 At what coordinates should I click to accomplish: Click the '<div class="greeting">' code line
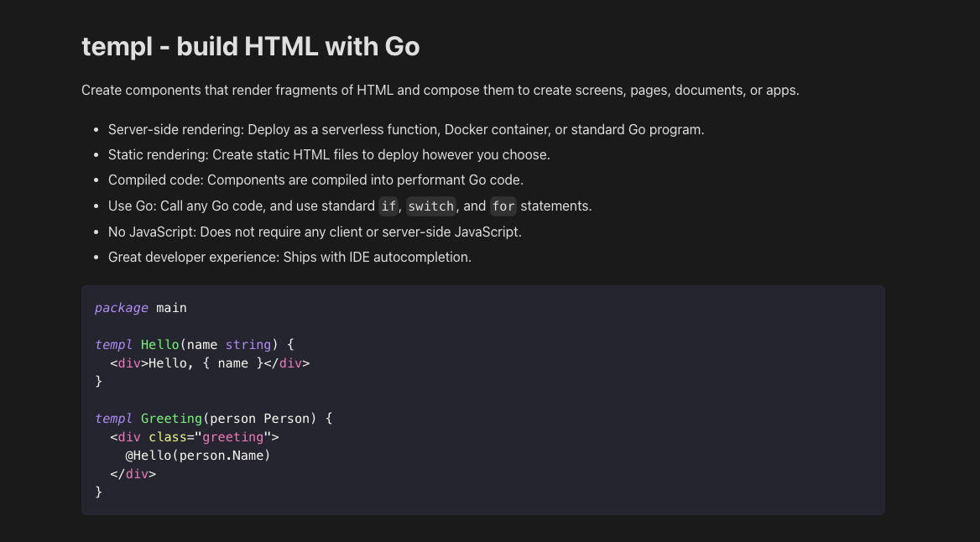pyautogui.click(x=195, y=437)
